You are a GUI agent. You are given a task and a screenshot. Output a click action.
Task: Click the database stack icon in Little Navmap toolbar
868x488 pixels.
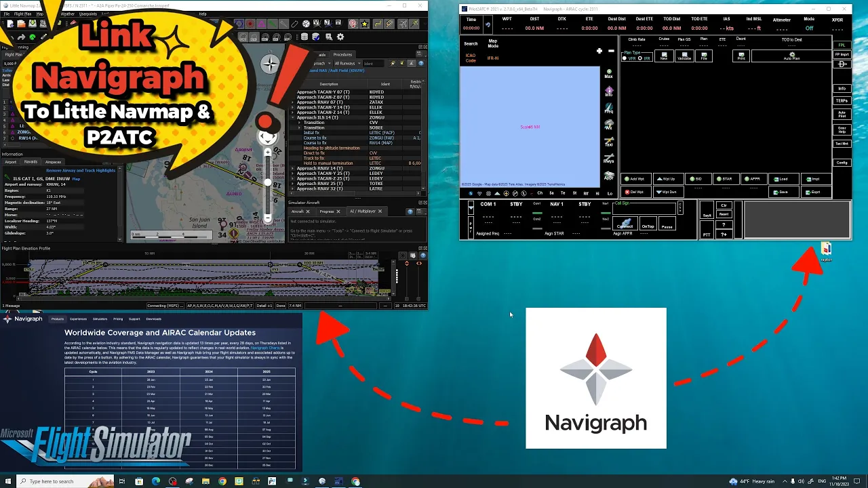pyautogui.click(x=304, y=37)
